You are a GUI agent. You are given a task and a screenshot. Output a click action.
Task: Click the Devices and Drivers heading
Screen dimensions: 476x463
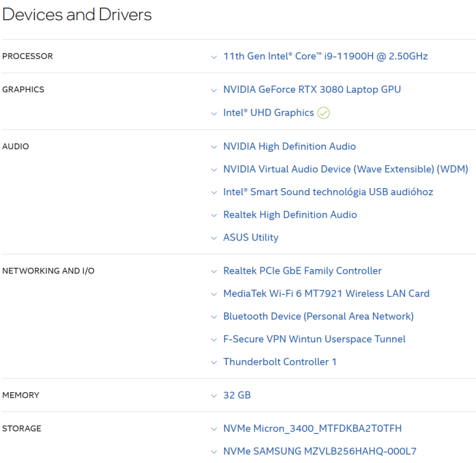[x=77, y=14]
